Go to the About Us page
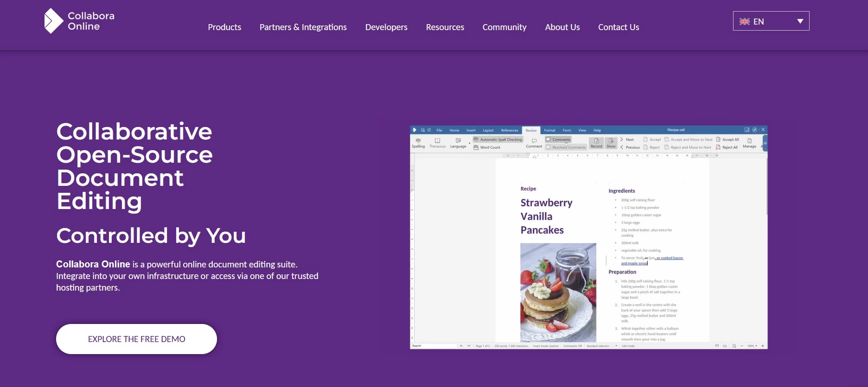The image size is (868, 387). point(562,27)
